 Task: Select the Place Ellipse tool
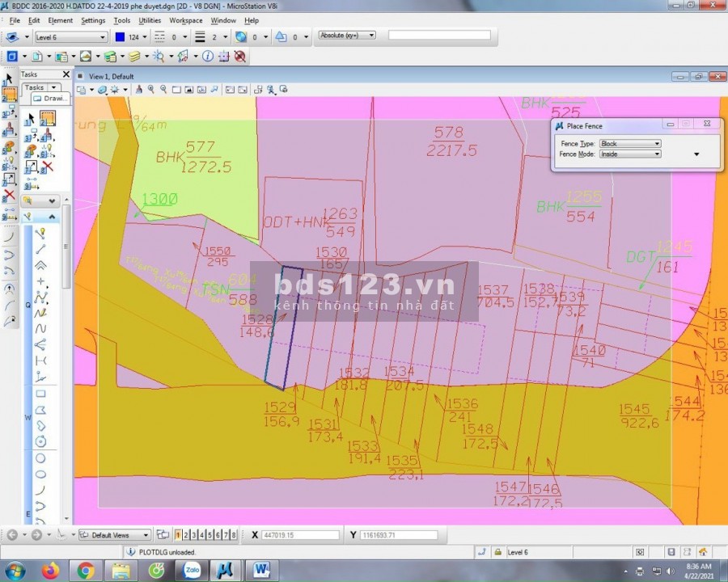click(x=41, y=474)
